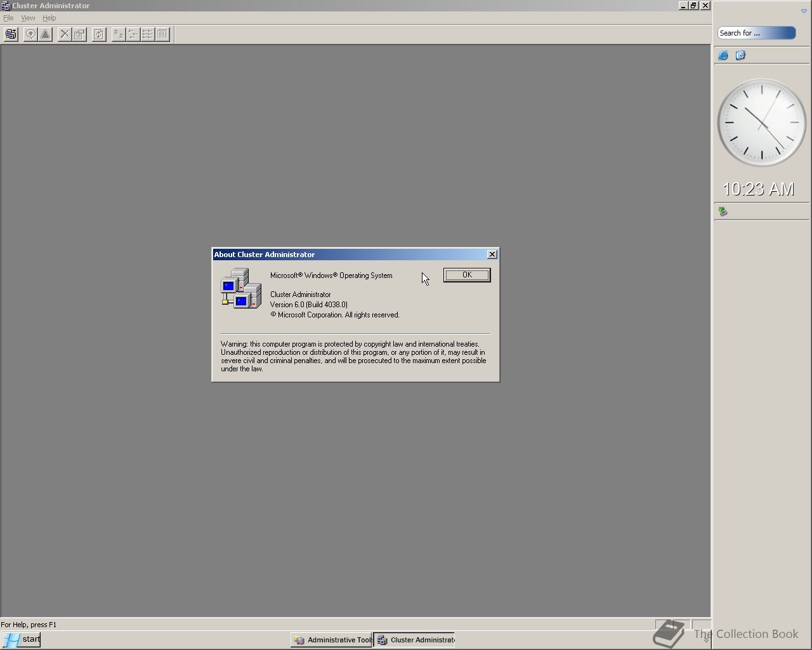Minimize the Cluster Administrator window
This screenshot has width=812, height=650.
pos(683,6)
